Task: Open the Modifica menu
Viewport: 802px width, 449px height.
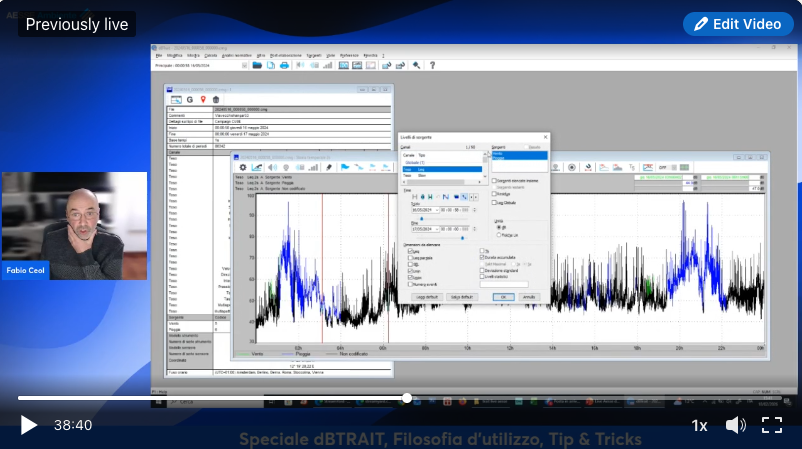Action: tap(174, 55)
